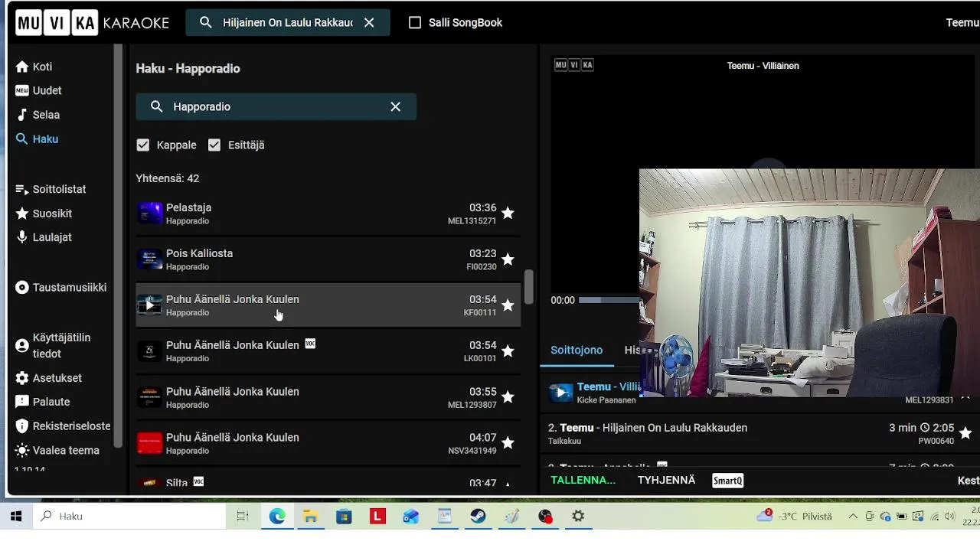Click red thumbnail of song NSV3431949

point(149,443)
